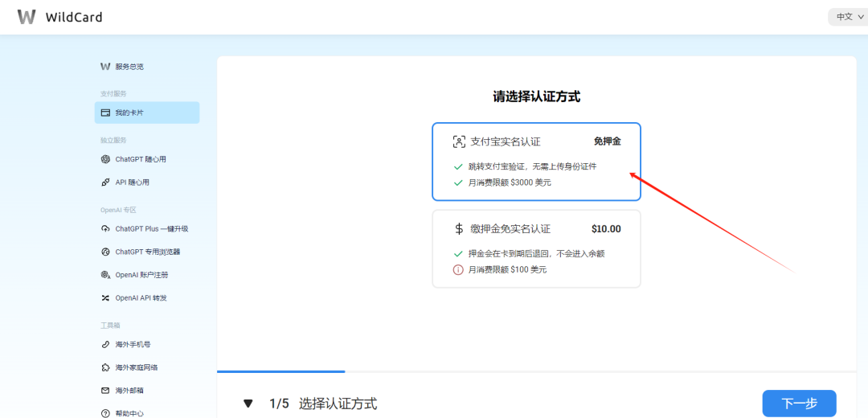Click the card icon next to 我的卡片
868x418 pixels.
click(105, 113)
